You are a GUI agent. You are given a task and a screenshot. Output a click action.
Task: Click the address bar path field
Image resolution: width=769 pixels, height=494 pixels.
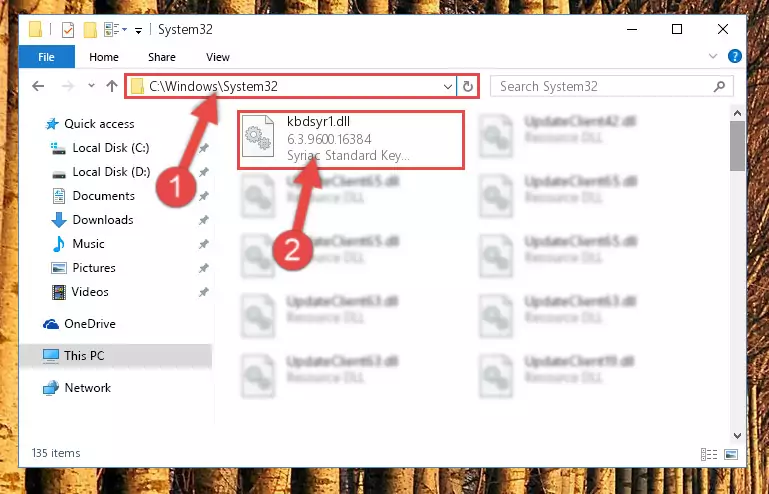click(x=289, y=86)
